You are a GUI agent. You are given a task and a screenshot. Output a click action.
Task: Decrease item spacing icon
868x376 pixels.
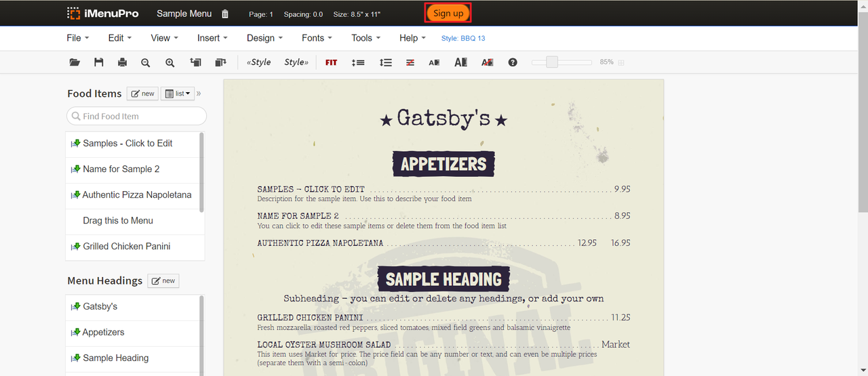point(359,62)
